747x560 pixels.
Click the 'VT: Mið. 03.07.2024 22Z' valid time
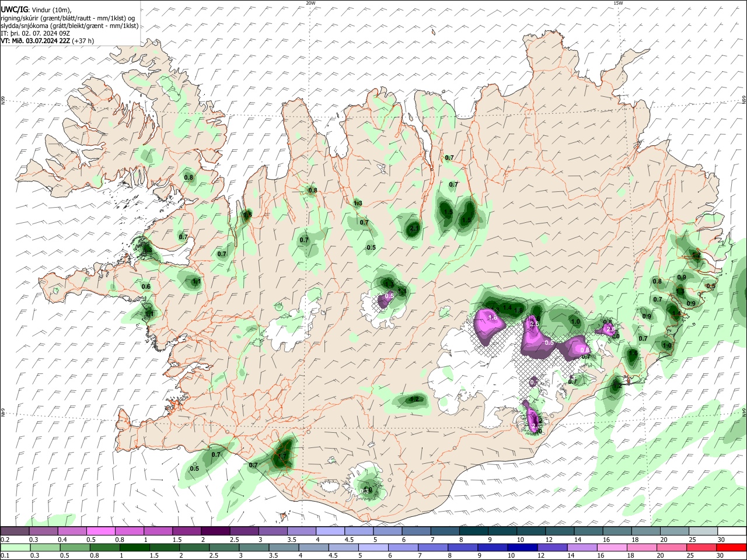click(x=36, y=41)
